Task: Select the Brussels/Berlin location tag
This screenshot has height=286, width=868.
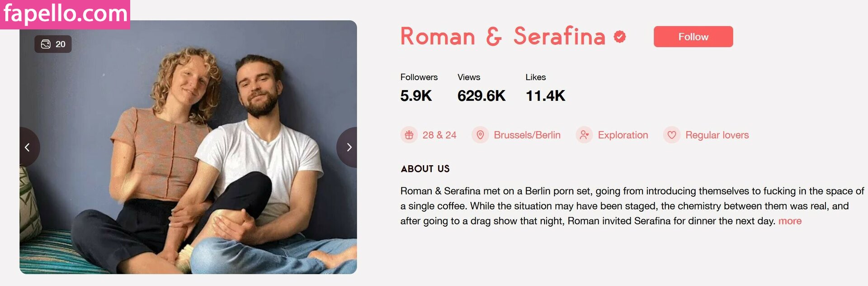Action: click(x=527, y=135)
